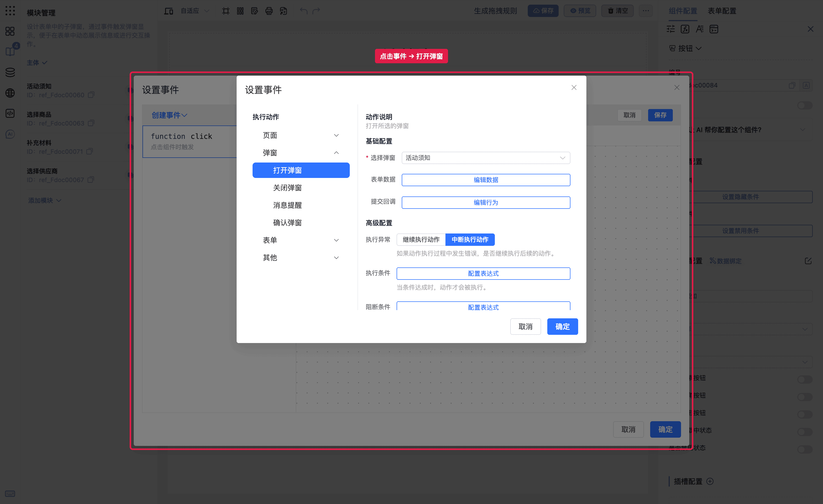Screen dimensions: 823x504
Task: Open the calendar layout panel icon
Action: (714, 29)
